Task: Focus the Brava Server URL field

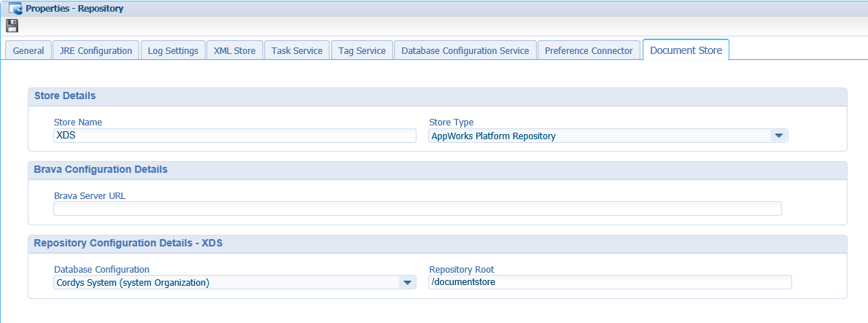Action: tap(417, 209)
